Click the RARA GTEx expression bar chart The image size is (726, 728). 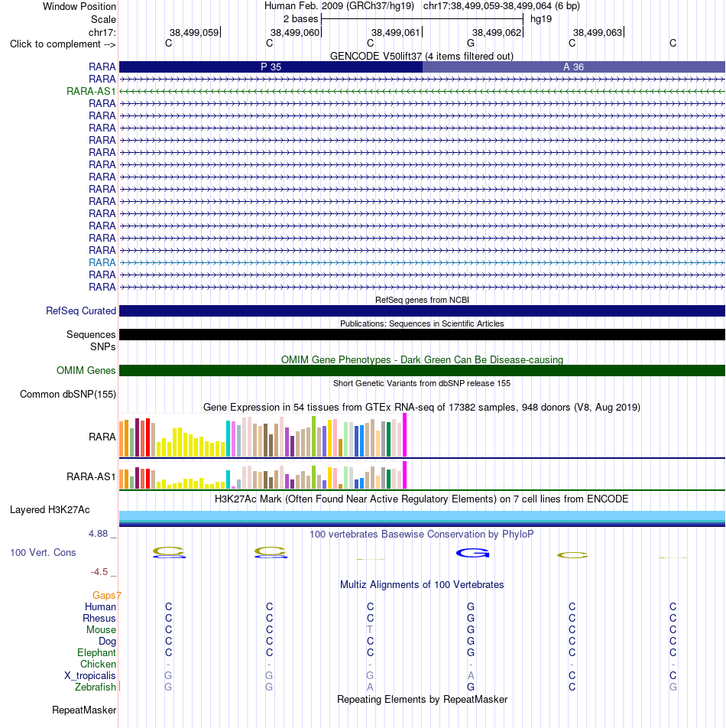click(263, 436)
